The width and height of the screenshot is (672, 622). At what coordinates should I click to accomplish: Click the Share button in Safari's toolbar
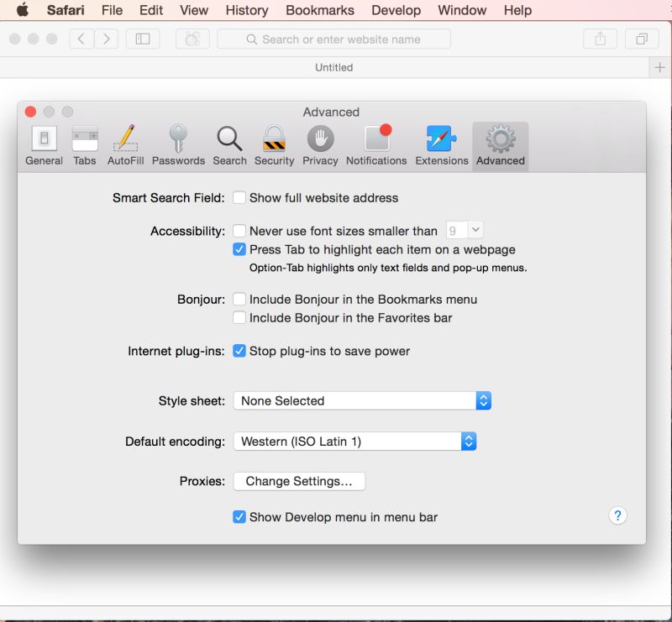pos(600,39)
